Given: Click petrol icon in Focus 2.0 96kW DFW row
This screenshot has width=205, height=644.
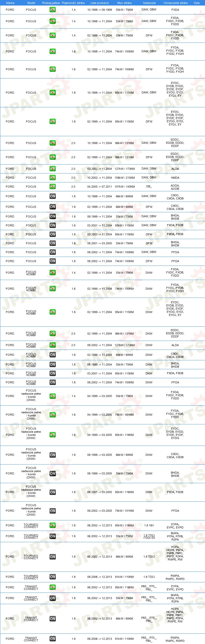Looking at the screenshot, I should coord(52,157).
